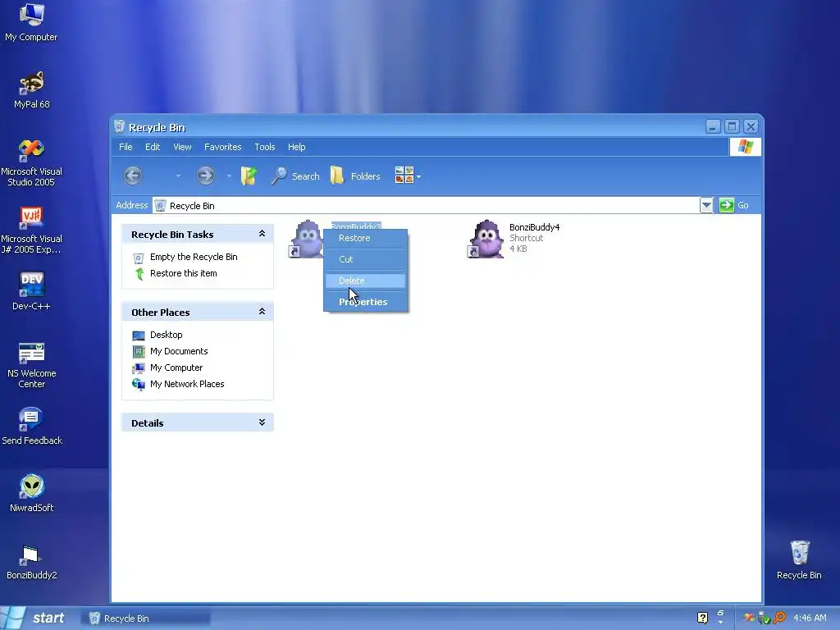Click the Back arrow toolbar button
840x630 pixels.
(133, 176)
